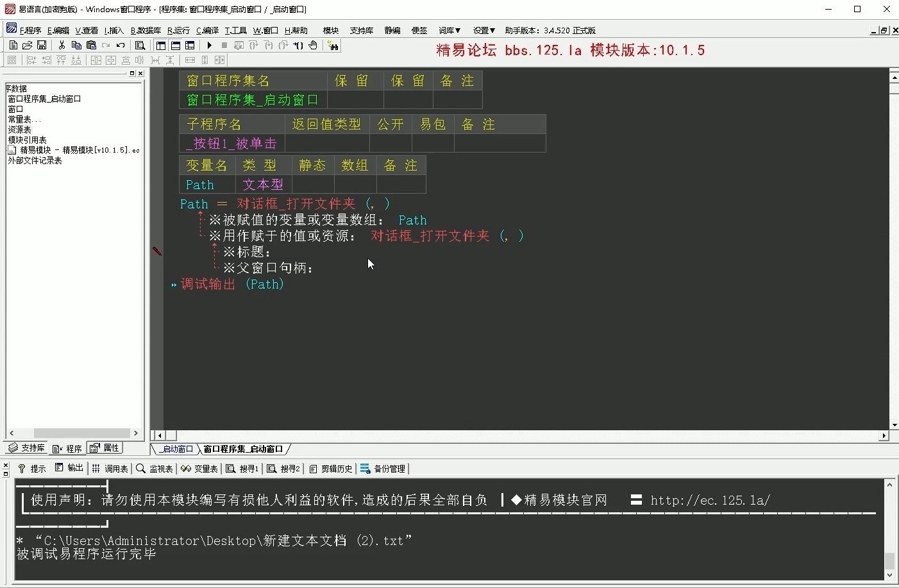
Task: Switch to the _启动窗口 editor tab
Action: pyautogui.click(x=176, y=449)
